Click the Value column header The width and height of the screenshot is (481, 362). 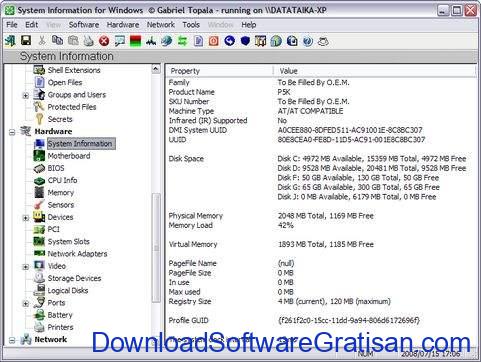point(375,71)
